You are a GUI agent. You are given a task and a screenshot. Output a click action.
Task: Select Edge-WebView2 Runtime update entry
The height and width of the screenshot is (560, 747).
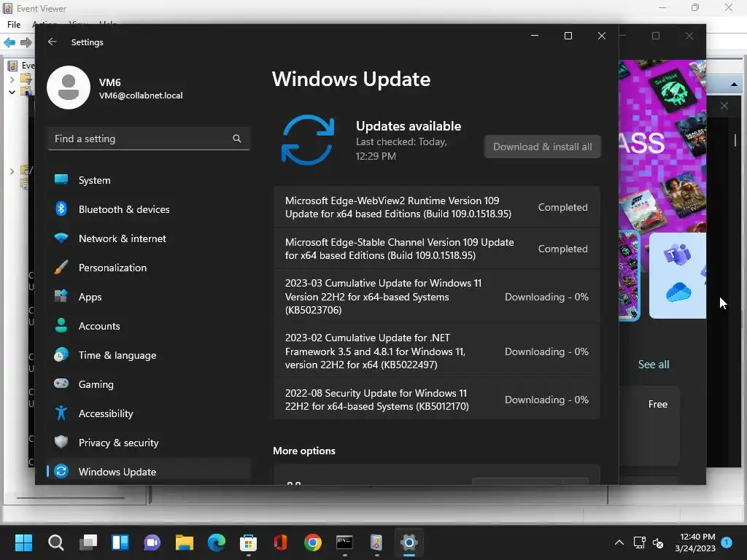437,207
